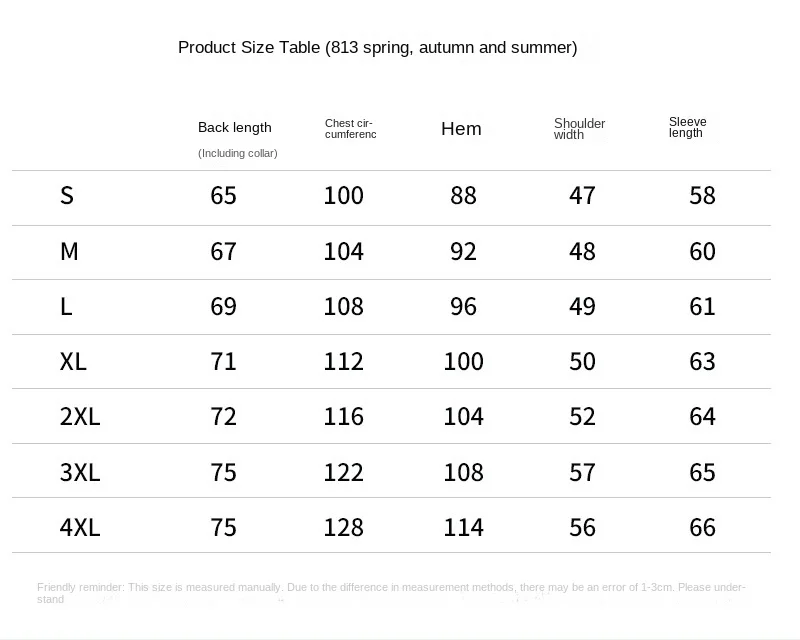Select the S size row label
800x640 pixels.
(67, 195)
